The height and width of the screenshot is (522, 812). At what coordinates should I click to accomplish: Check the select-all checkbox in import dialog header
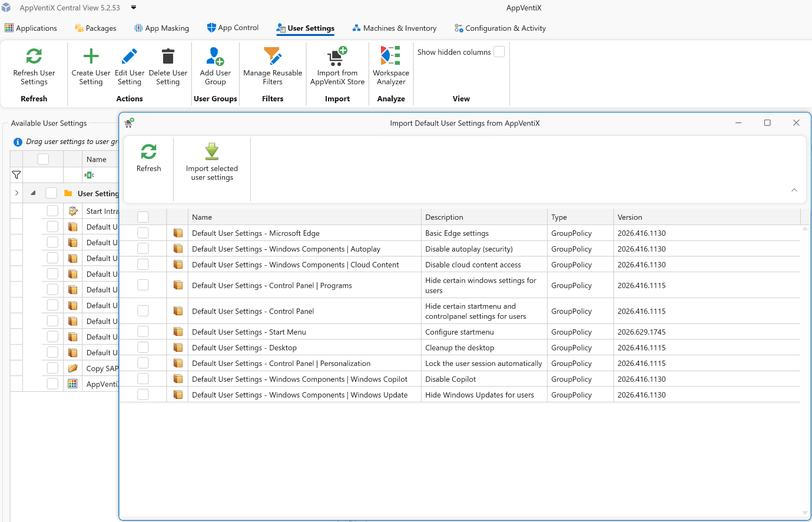[x=143, y=217]
